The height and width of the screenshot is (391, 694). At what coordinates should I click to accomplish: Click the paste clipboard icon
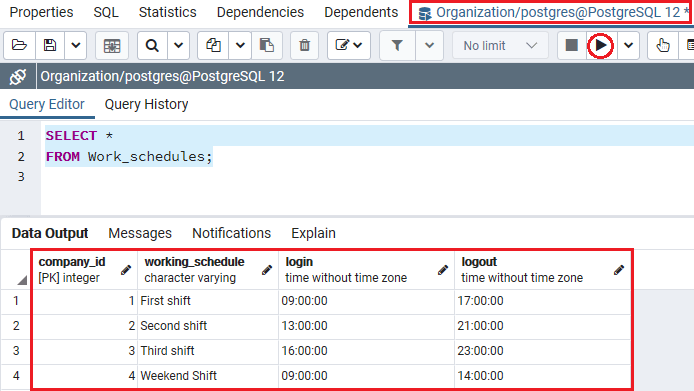(266, 45)
